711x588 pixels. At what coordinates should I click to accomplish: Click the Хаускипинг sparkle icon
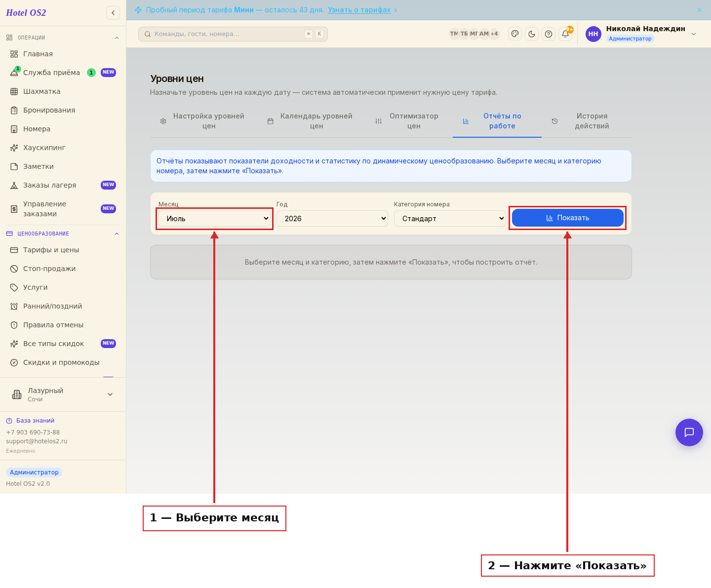tap(14, 148)
